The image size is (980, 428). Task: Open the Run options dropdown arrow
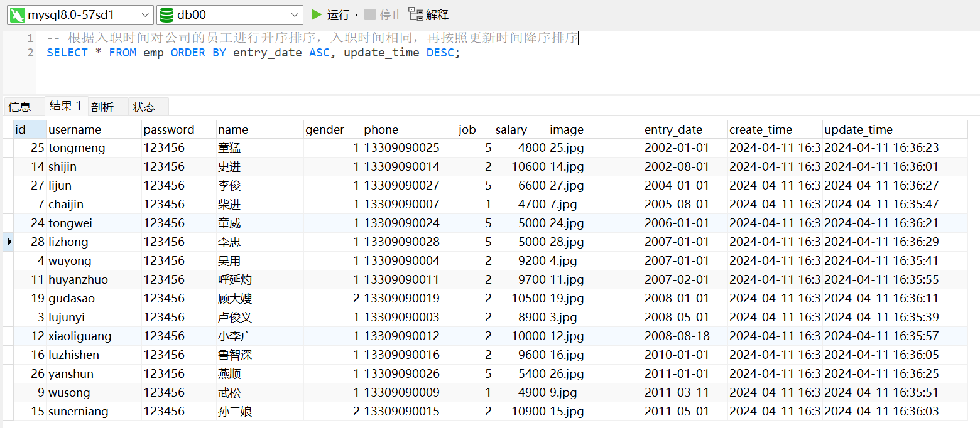[x=356, y=15]
